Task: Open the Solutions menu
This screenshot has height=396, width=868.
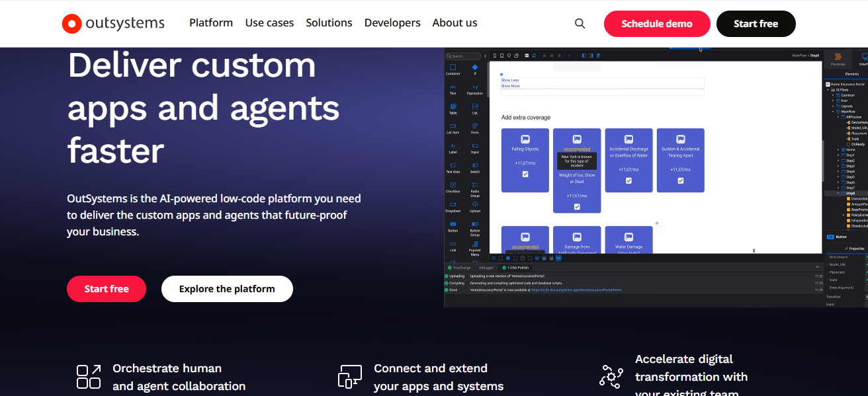Action: tap(329, 23)
